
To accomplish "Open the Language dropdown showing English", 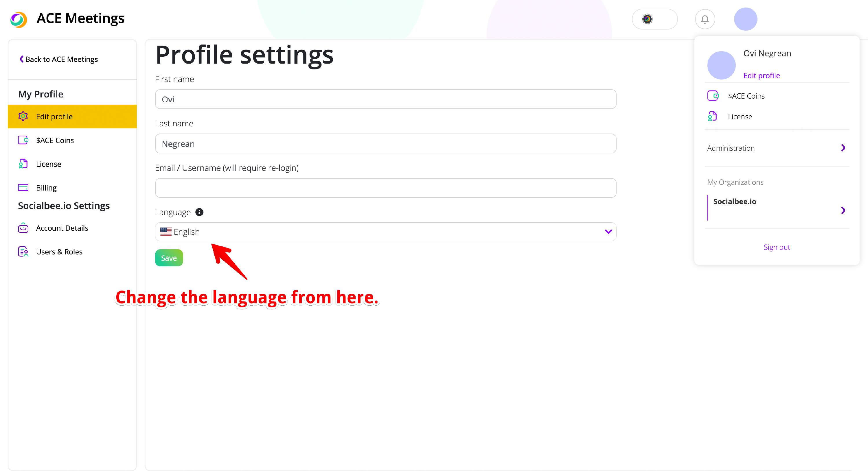I will coord(385,232).
